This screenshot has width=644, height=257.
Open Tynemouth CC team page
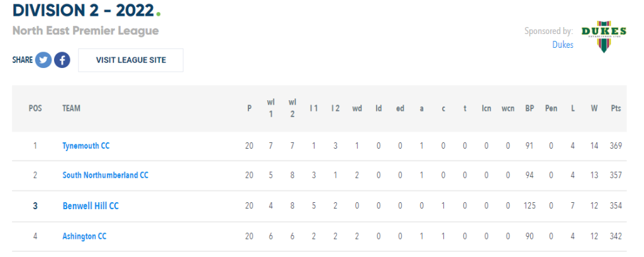86,146
